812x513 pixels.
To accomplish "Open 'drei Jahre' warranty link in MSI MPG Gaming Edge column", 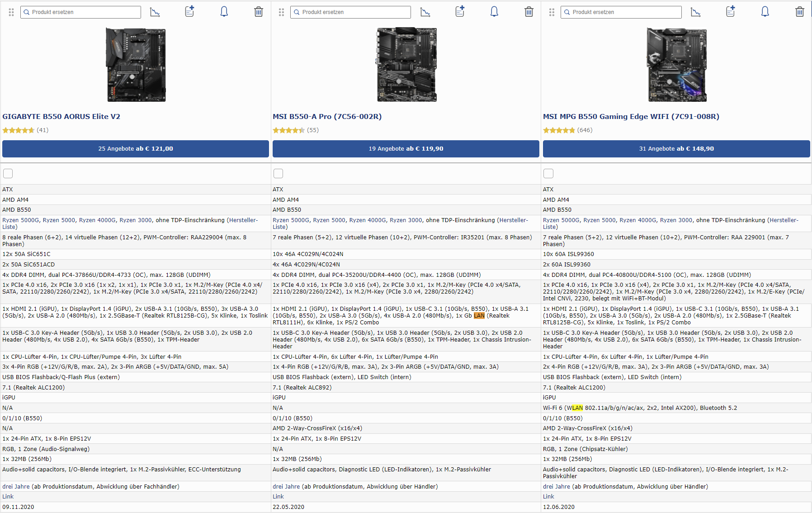I will tap(557, 487).
